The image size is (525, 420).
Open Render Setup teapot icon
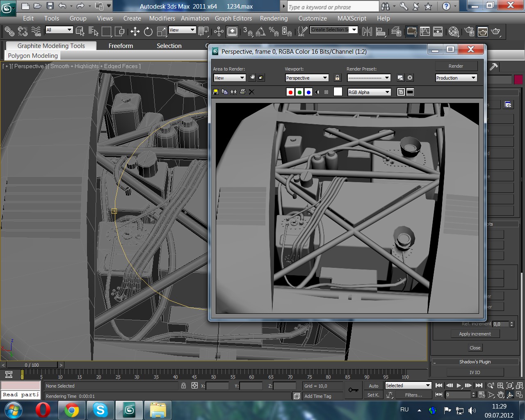(x=469, y=31)
